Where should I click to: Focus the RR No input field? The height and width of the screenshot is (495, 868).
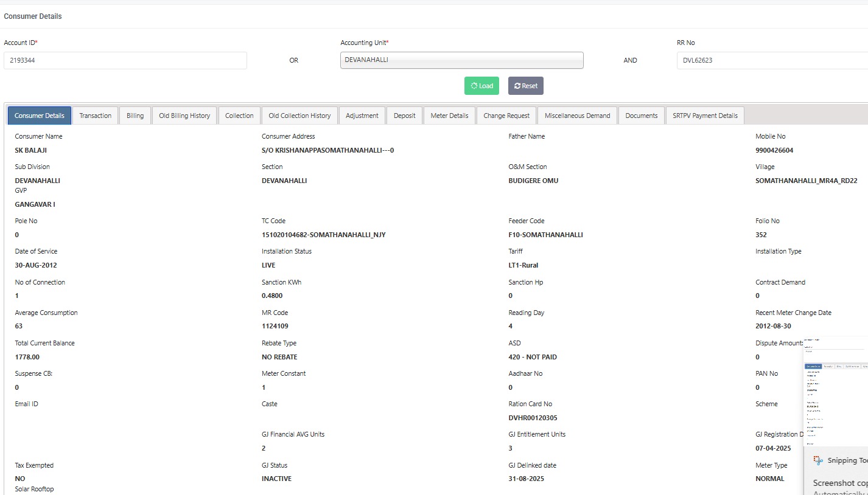(x=772, y=60)
